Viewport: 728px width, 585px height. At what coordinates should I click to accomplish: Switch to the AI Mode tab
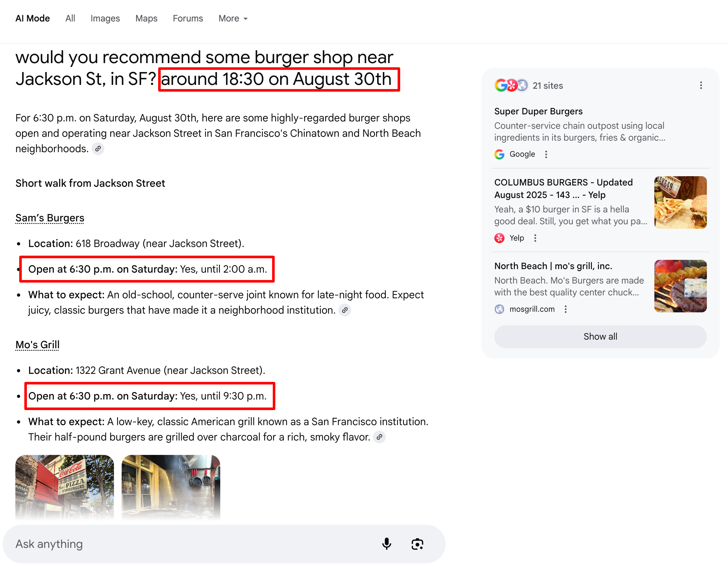(33, 19)
